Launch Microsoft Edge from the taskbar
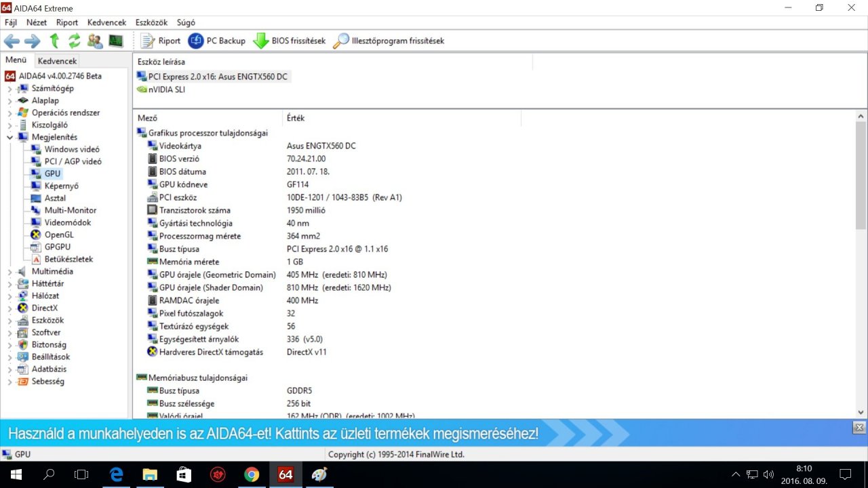Screen dimensions: 868x488 (x=115, y=474)
